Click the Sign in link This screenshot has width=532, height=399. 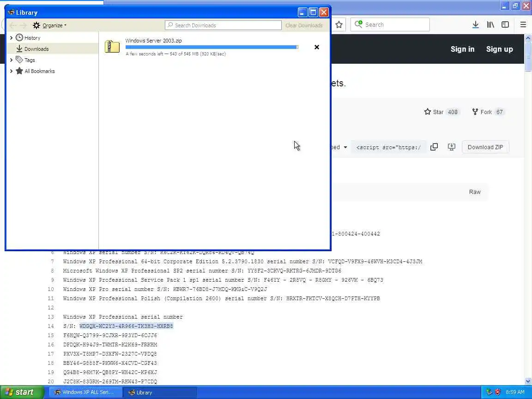[x=462, y=49]
